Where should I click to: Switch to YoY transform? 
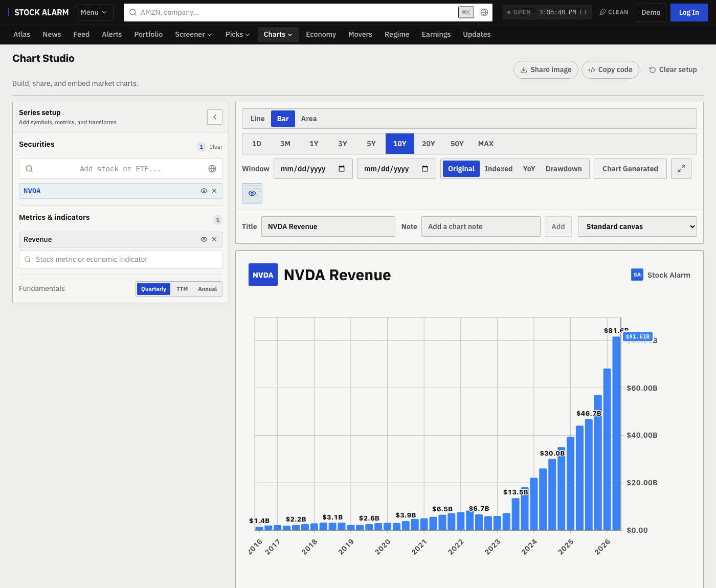click(529, 169)
